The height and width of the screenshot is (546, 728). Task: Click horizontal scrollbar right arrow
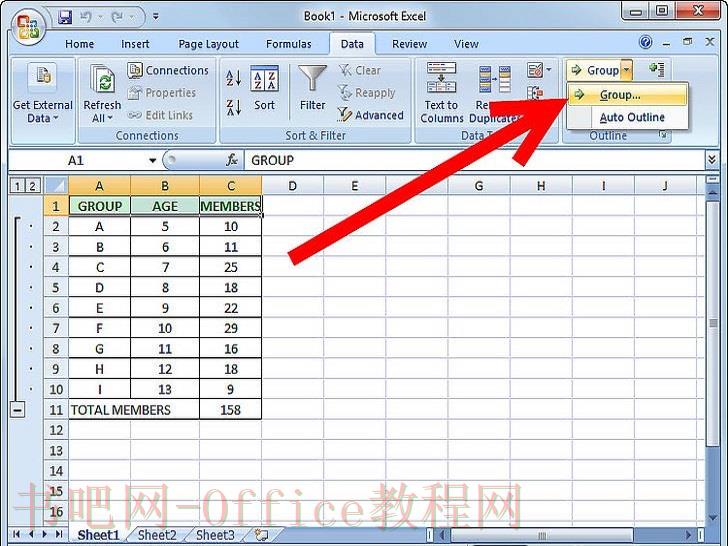[689, 534]
